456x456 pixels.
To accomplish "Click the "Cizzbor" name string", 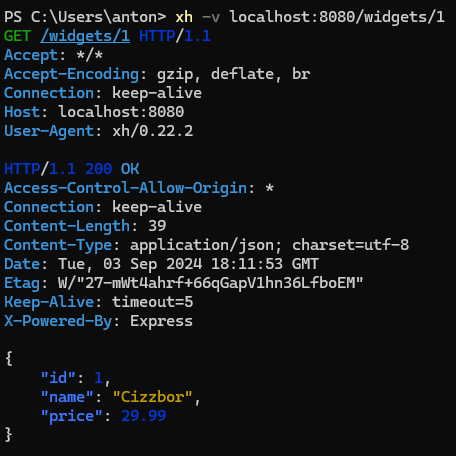I will 152,397.
